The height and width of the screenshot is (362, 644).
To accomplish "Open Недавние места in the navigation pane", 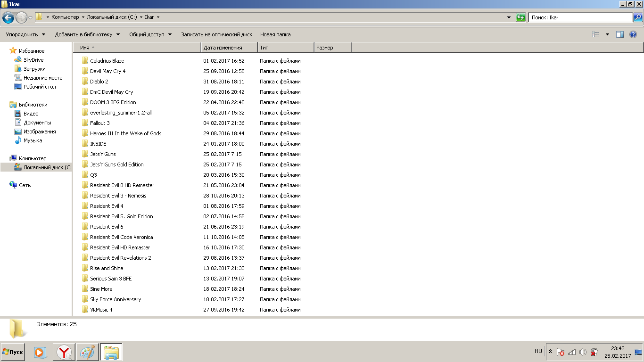I will (43, 78).
